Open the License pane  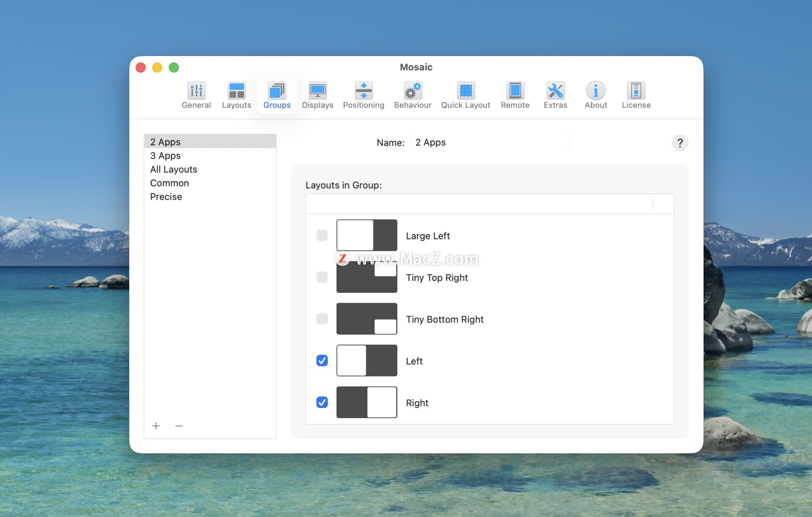click(636, 96)
